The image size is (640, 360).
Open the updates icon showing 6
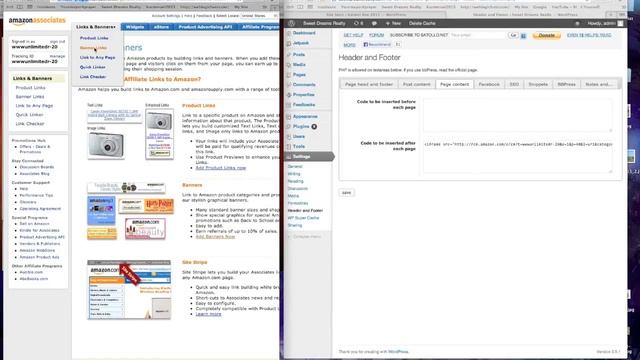click(x=359, y=24)
